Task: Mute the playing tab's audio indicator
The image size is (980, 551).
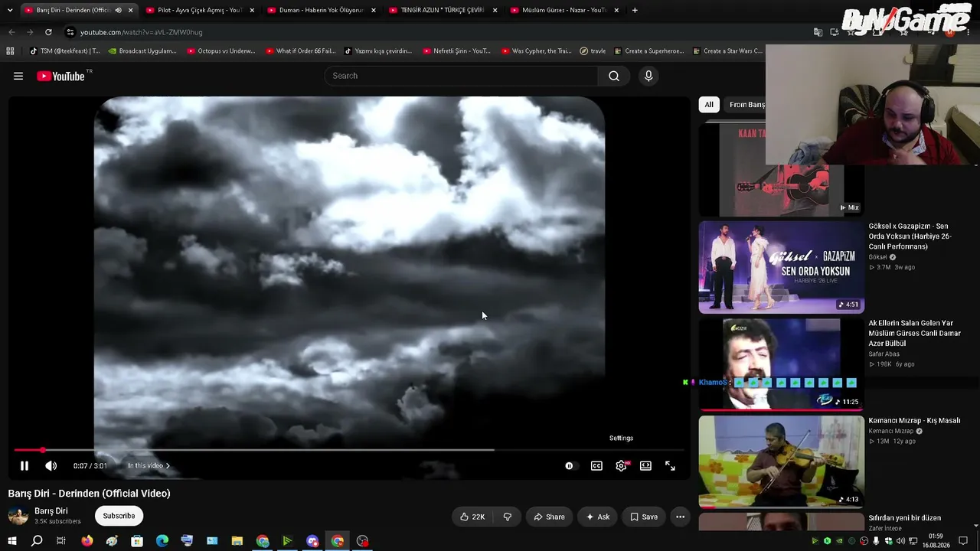Action: 118,11
